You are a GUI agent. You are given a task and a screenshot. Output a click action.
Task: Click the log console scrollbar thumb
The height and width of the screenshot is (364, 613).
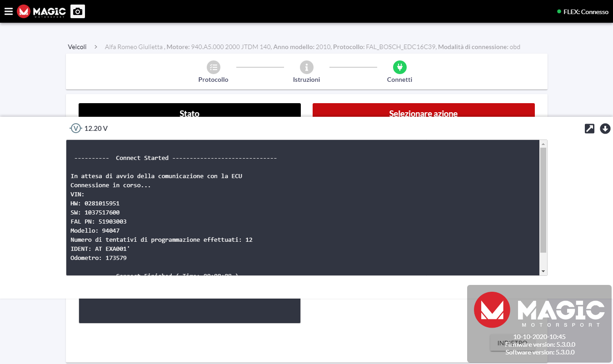click(543, 200)
